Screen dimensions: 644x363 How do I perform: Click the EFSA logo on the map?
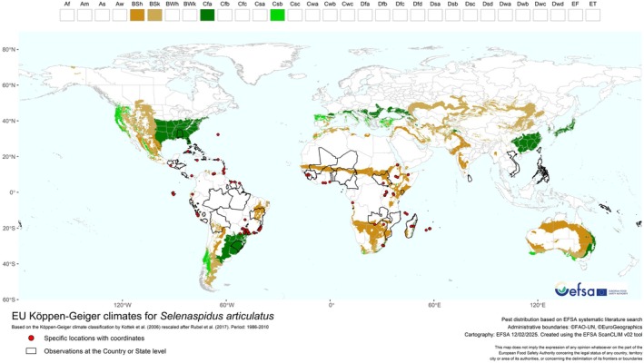575,290
